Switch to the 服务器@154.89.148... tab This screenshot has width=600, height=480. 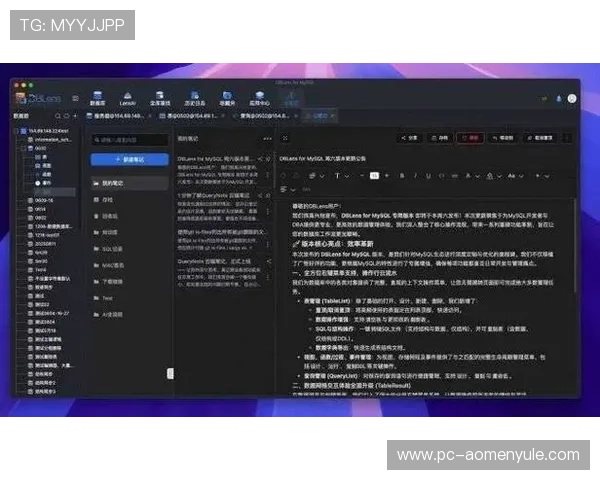click(x=119, y=116)
